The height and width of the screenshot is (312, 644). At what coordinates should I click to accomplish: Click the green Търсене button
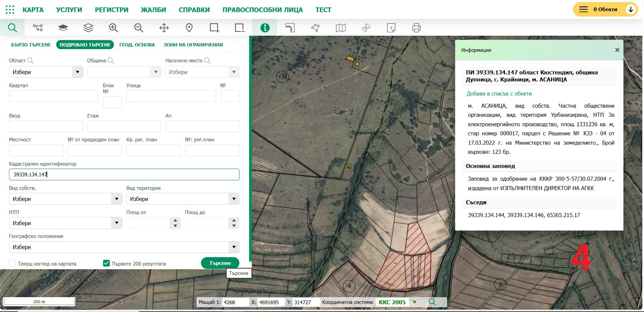click(x=220, y=263)
